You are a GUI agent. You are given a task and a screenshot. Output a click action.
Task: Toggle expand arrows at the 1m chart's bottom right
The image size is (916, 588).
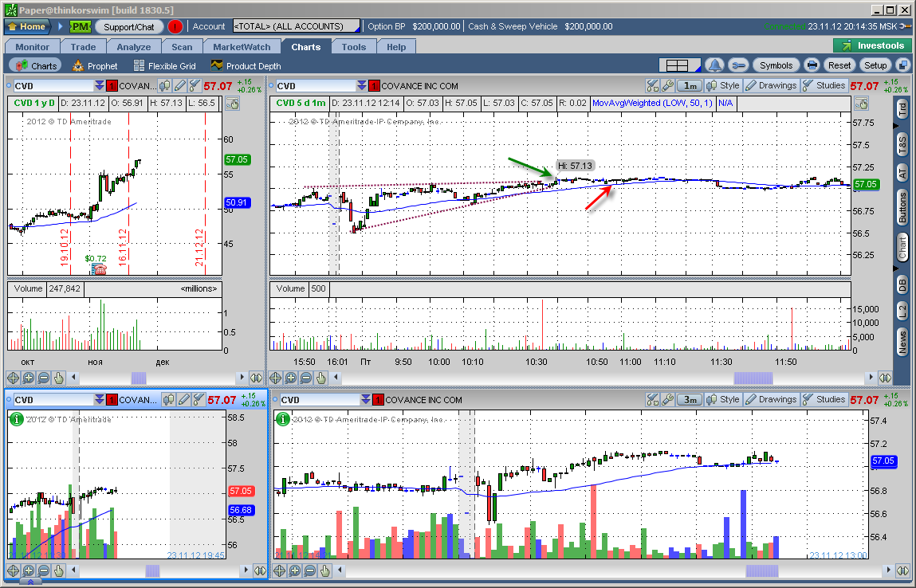[x=885, y=378]
